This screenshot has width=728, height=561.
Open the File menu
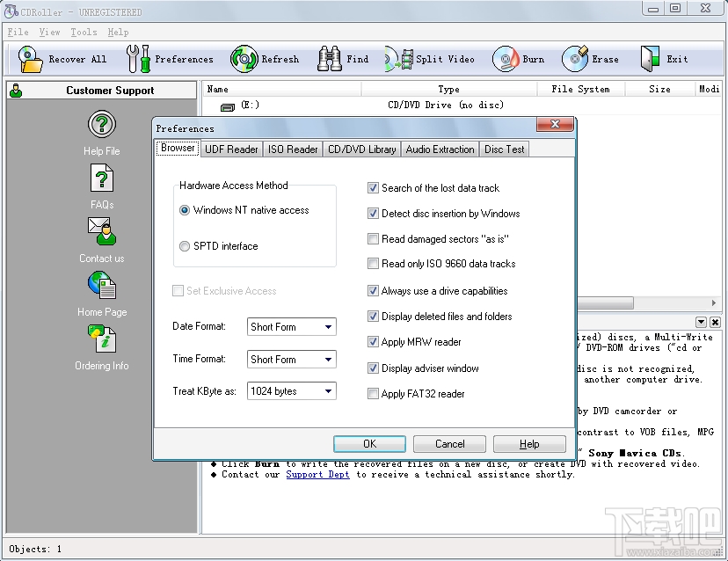pos(18,32)
